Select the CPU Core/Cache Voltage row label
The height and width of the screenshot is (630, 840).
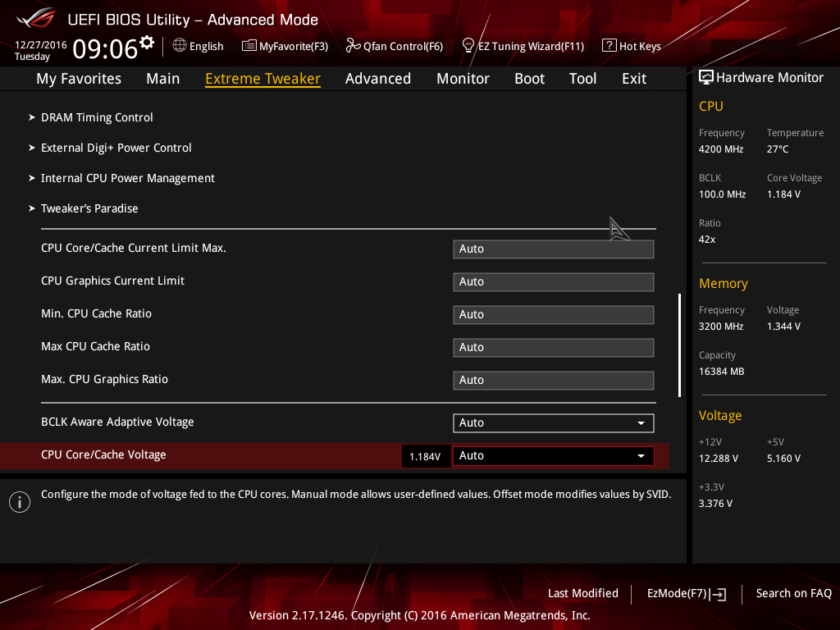[103, 454]
